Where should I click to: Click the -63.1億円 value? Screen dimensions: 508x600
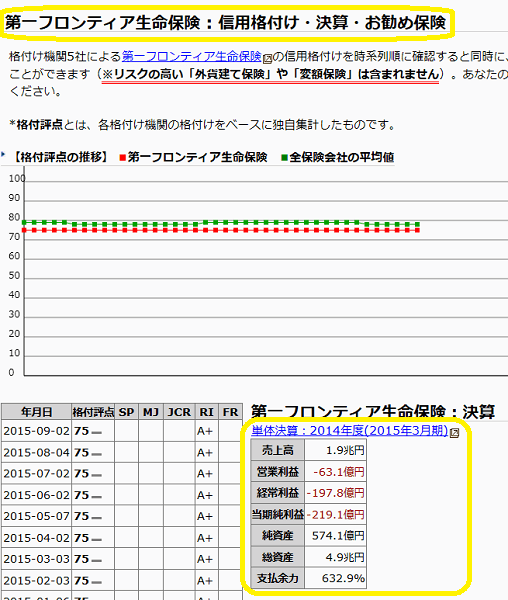click(x=339, y=472)
